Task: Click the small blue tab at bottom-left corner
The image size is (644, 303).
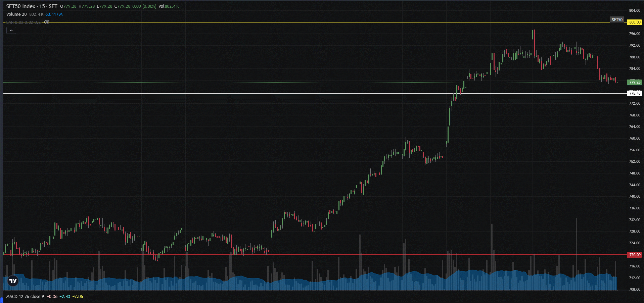Action: [x=2, y=301]
